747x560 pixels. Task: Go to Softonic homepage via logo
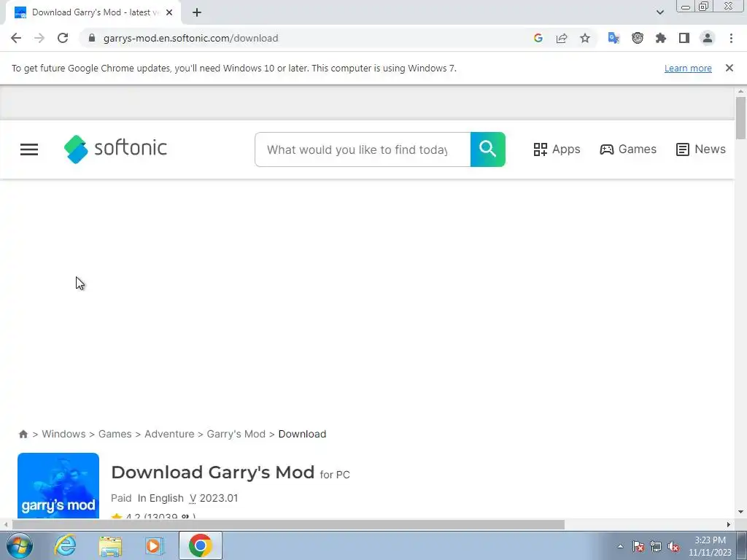pyautogui.click(x=115, y=149)
